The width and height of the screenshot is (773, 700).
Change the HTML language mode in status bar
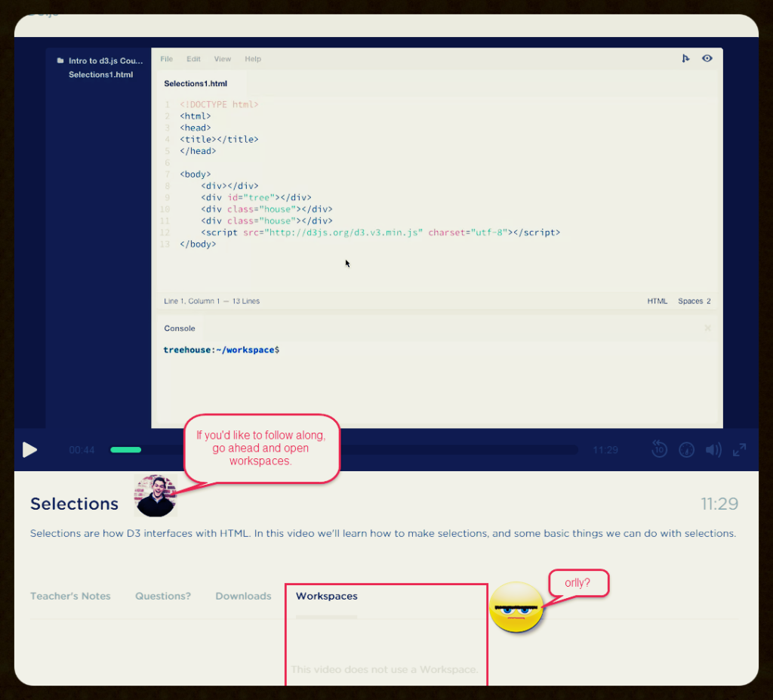[x=657, y=301]
